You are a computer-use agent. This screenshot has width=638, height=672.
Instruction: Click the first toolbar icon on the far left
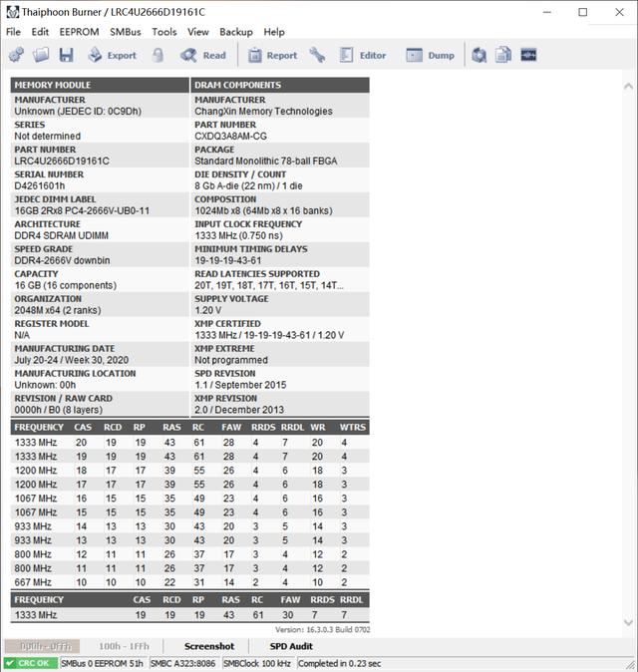pos(16,55)
